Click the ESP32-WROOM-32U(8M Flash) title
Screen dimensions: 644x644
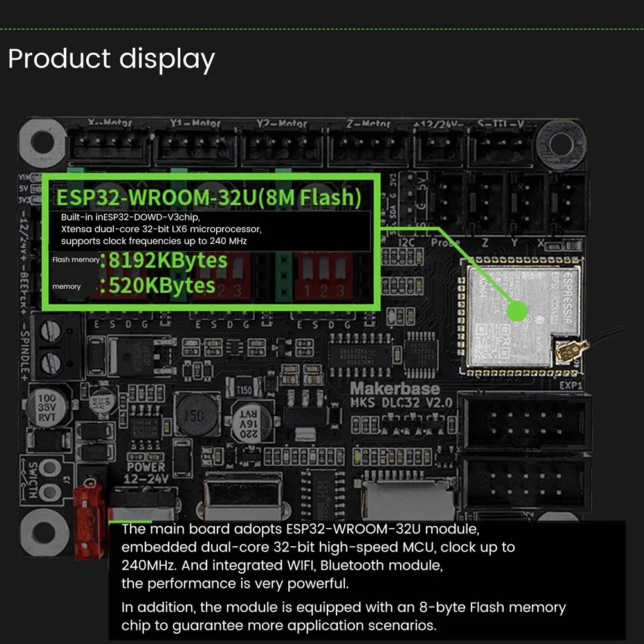[208, 197]
